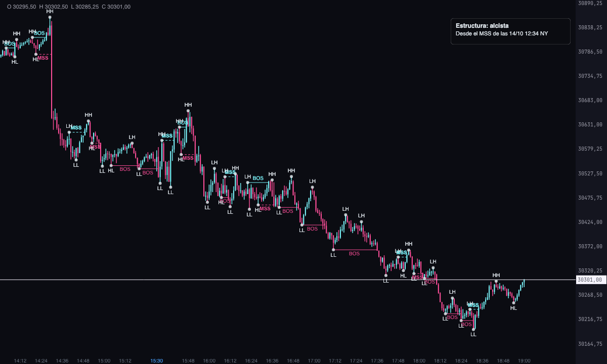Screen dimensions: 607x364
Task: Click the 30890,25 price axis label
Action: tap(590, 3)
